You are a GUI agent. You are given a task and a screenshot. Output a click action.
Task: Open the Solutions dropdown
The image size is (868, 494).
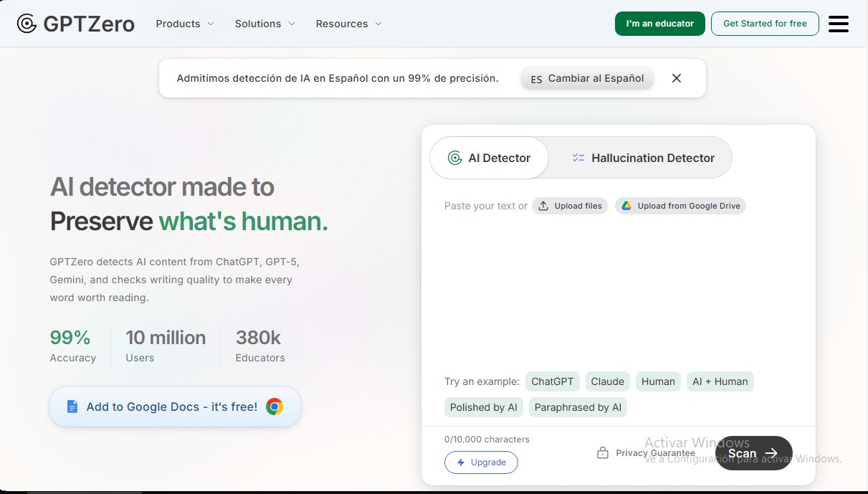264,24
